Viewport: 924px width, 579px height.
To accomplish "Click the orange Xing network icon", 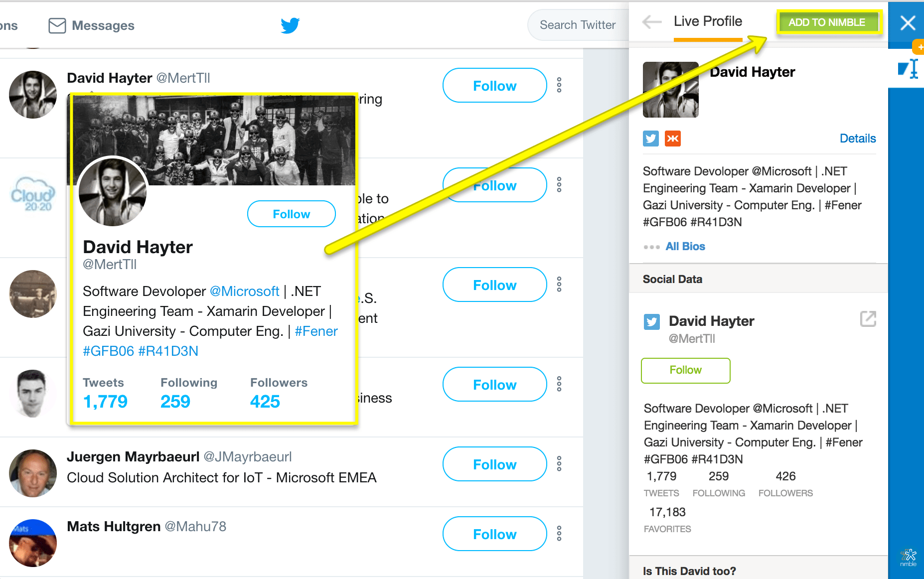I will 673,139.
